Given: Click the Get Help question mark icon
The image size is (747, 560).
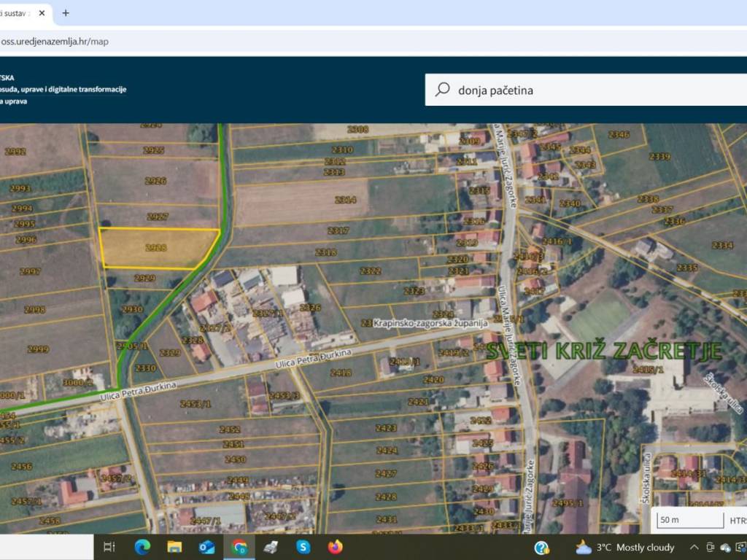Looking at the screenshot, I should tap(541, 547).
